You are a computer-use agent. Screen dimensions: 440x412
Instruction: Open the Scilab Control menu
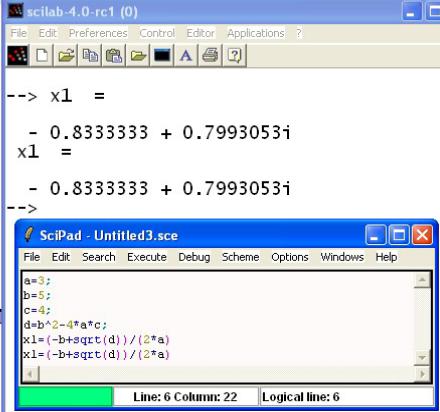(x=157, y=33)
